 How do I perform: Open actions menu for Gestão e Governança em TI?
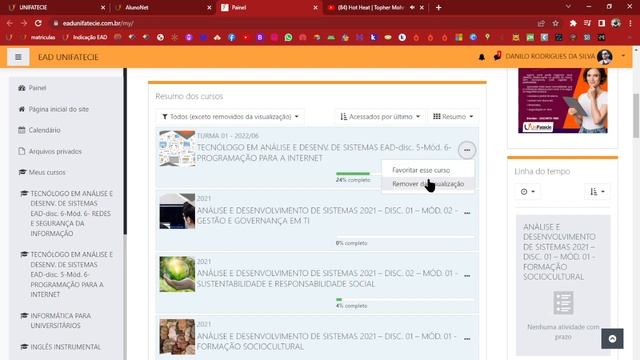(x=467, y=213)
